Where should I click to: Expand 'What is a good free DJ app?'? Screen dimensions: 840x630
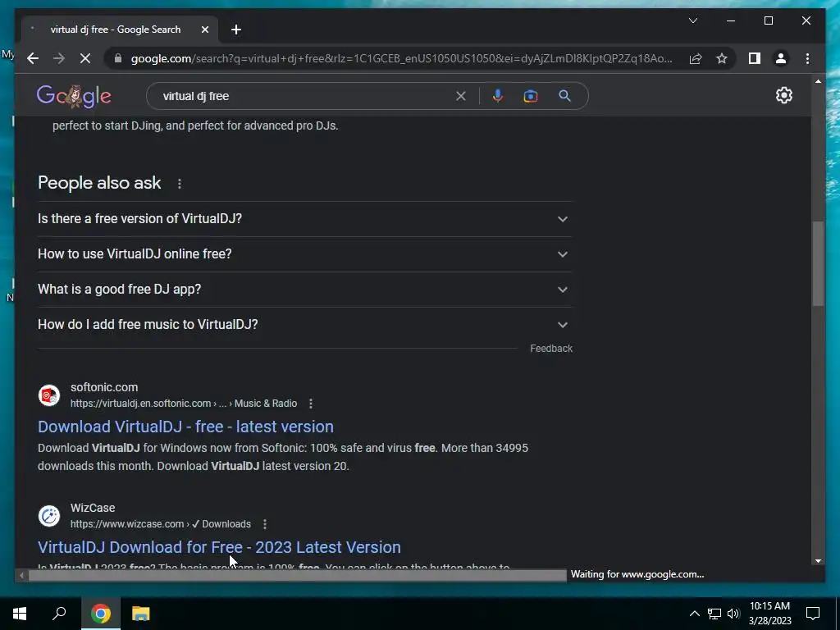tap(304, 290)
